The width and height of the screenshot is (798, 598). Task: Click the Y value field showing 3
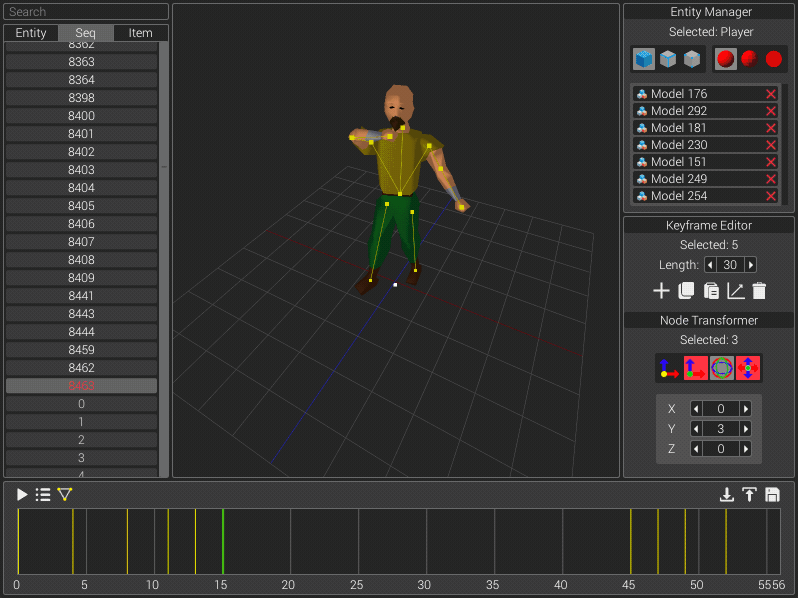click(721, 429)
